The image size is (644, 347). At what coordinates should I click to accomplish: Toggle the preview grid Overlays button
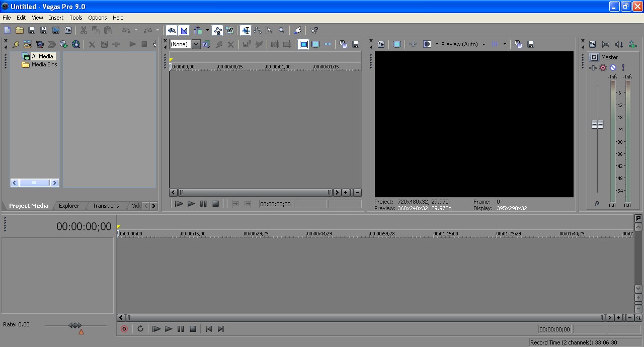[495, 44]
